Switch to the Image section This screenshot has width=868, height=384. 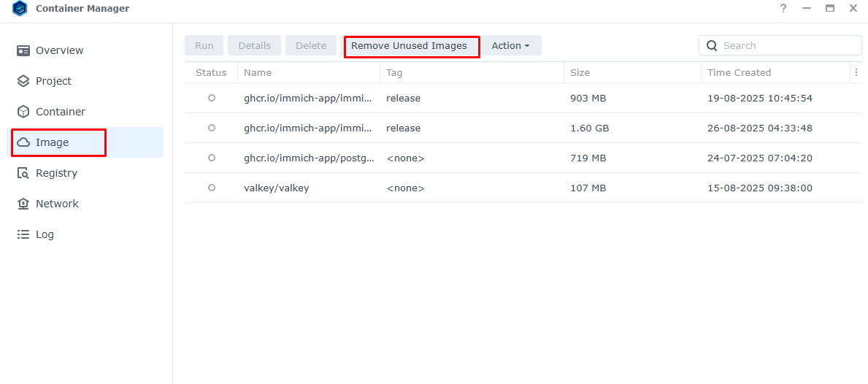click(53, 142)
